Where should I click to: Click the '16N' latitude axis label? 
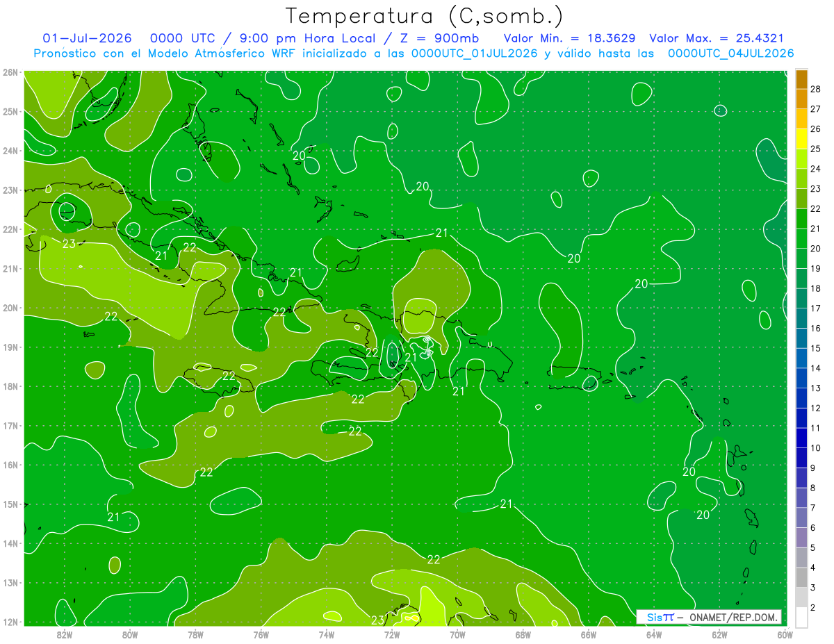coord(10,465)
